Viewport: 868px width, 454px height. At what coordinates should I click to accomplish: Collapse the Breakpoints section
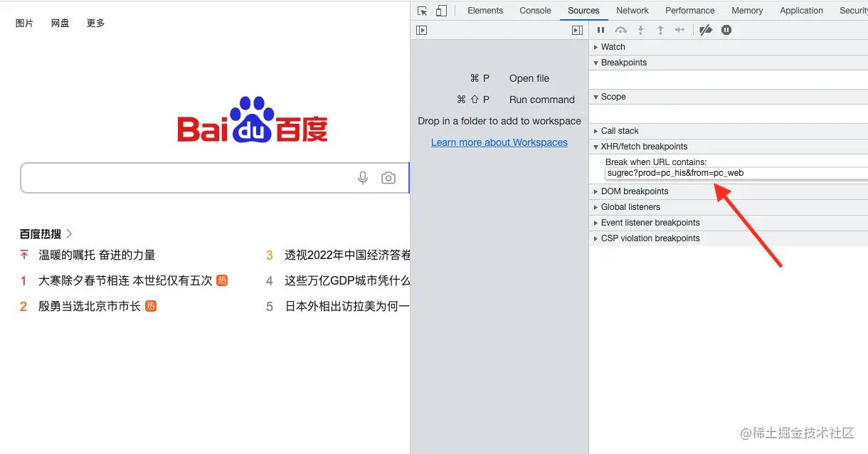(729, 63)
